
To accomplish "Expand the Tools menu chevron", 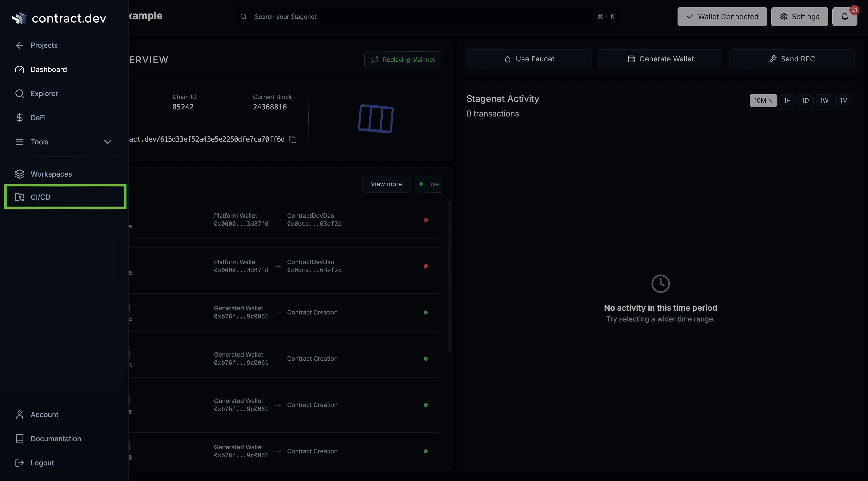I will (107, 142).
